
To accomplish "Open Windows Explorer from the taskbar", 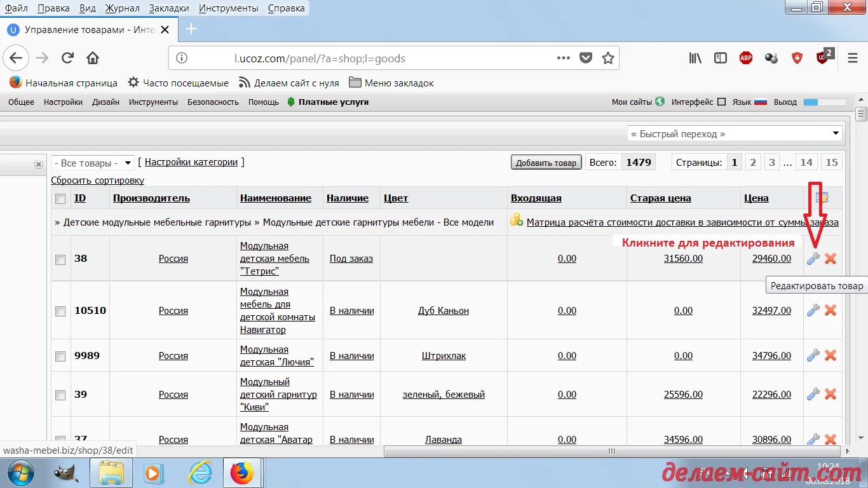I will [x=111, y=473].
